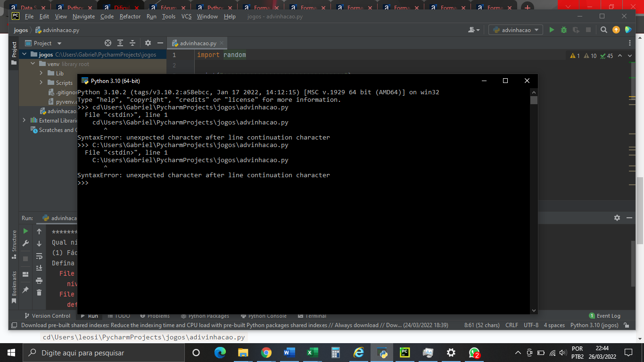
Task: Click the jogos breadcrumb in navigation bar
Action: [x=21, y=30]
